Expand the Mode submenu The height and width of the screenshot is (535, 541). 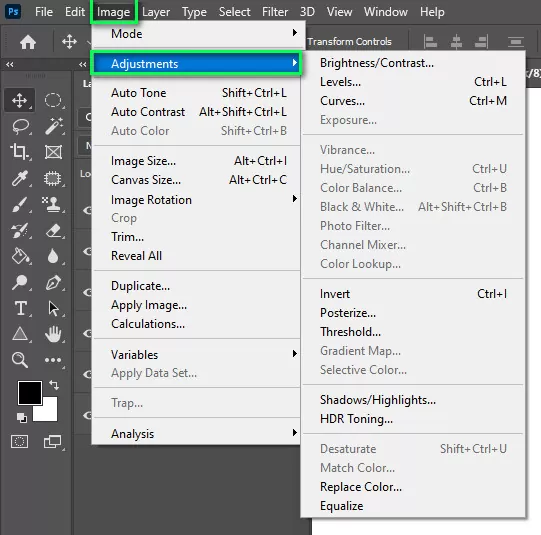[x=198, y=34]
